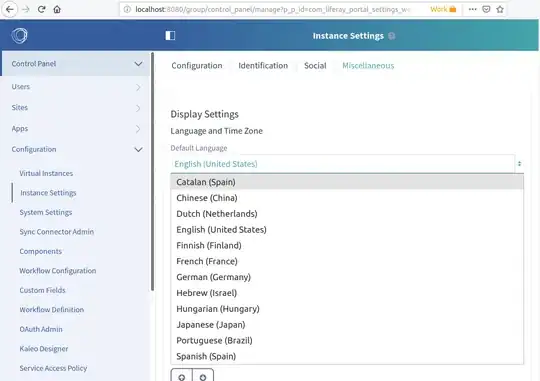This screenshot has width=540, height=381.
Task: Select Hungarian (Hungary) language option
Action: point(347,309)
